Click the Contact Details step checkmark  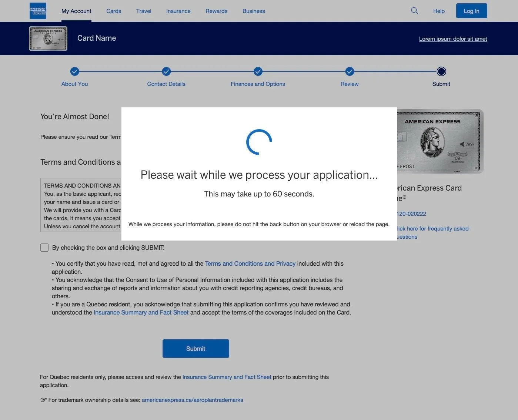166,71
